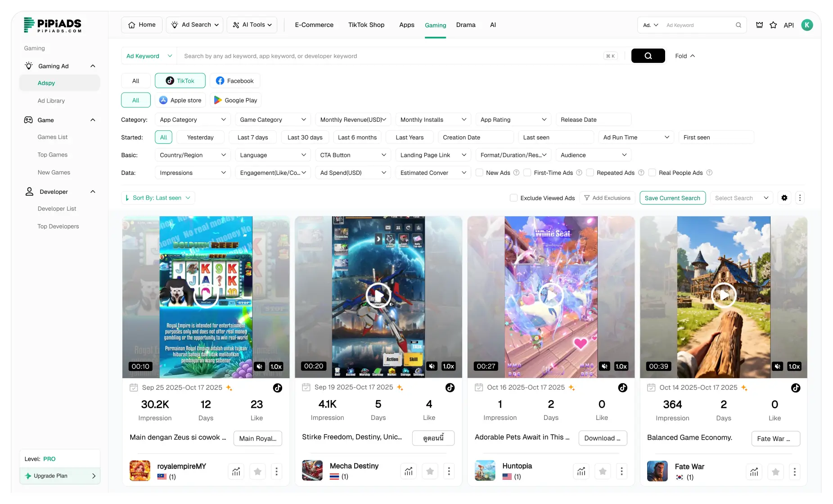The width and height of the screenshot is (833, 504).
Task: Select the Gaming Ad lightbulb icon in sidebar
Action: click(29, 66)
